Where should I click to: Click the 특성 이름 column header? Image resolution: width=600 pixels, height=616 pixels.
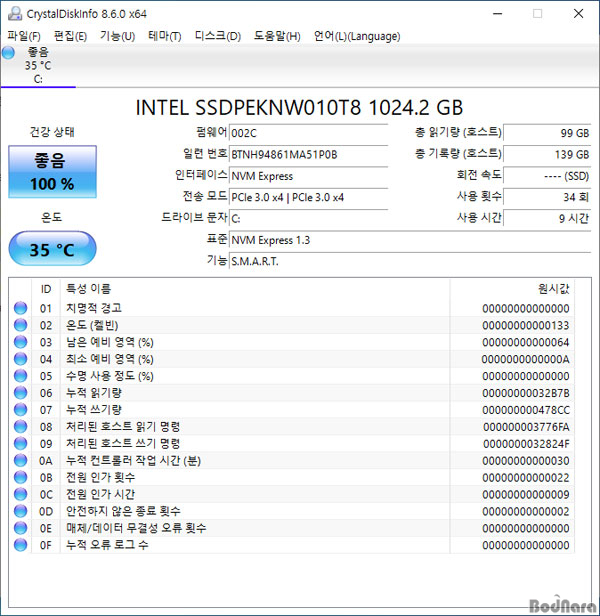click(x=255, y=289)
